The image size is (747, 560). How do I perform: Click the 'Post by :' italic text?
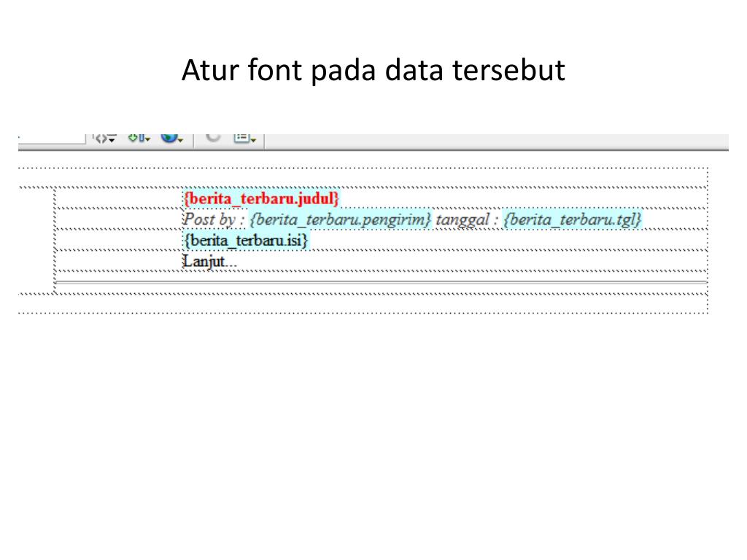pyautogui.click(x=214, y=219)
